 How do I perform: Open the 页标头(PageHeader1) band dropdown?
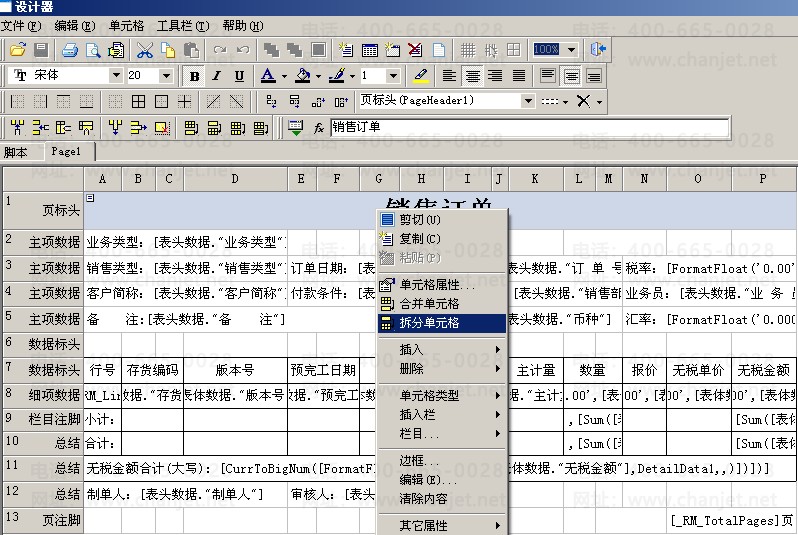tap(528, 101)
